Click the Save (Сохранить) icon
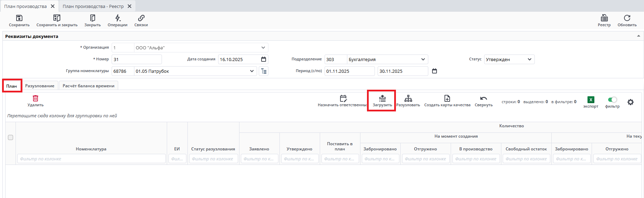This screenshot has width=644, height=198. [x=19, y=18]
